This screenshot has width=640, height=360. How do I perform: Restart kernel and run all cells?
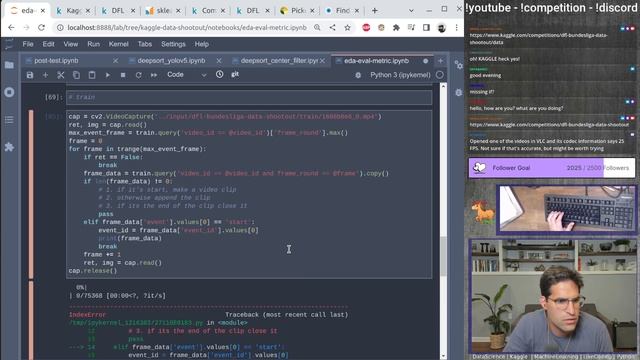pyautogui.click(x=154, y=75)
